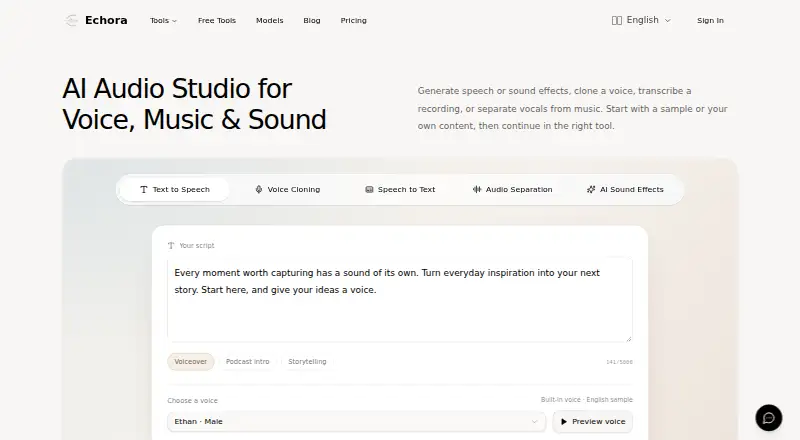
Task: Open the Audio Separation tab
Action: 512,189
